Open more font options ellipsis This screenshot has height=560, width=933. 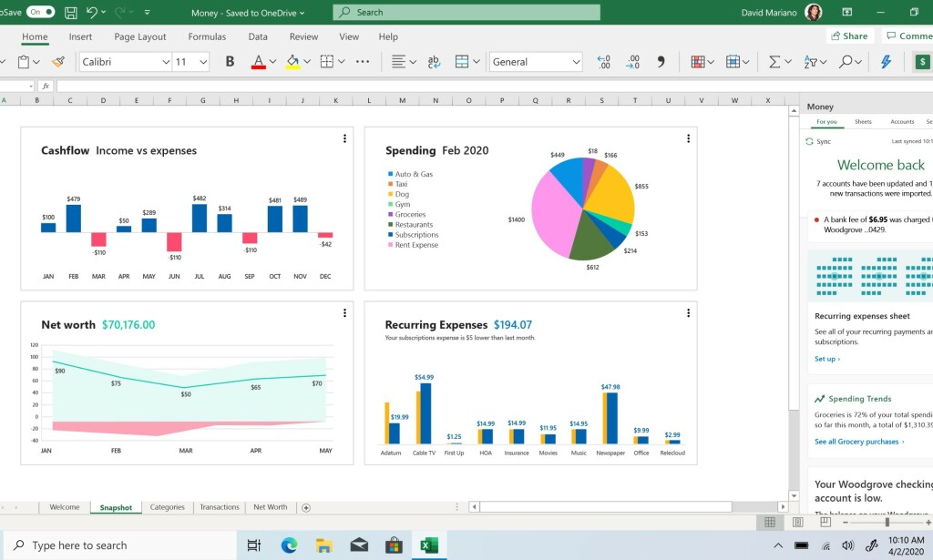coord(363,62)
